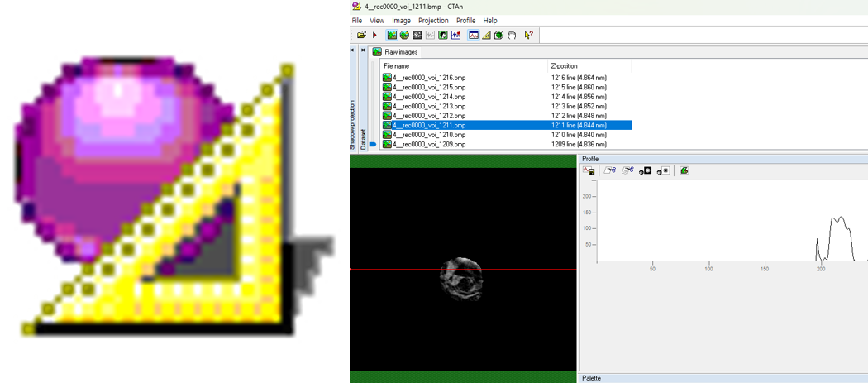Save the profile using the save icon
The image size is (868, 383).
point(589,170)
